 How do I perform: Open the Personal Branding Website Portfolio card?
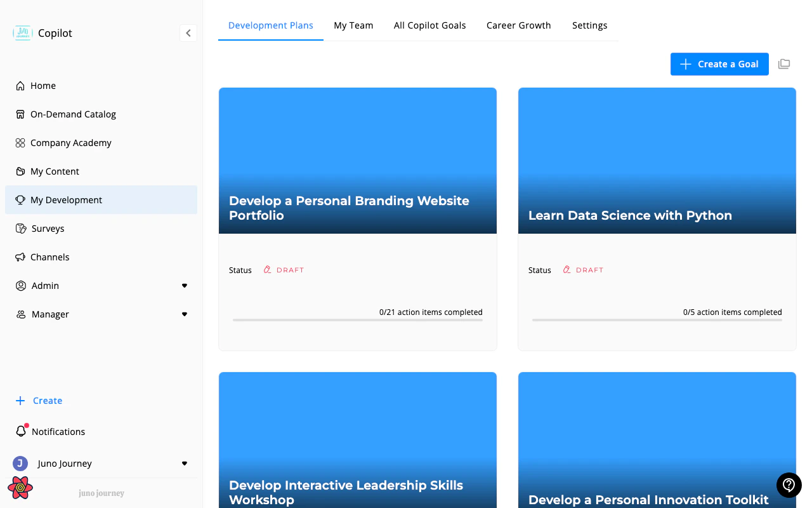pyautogui.click(x=358, y=219)
